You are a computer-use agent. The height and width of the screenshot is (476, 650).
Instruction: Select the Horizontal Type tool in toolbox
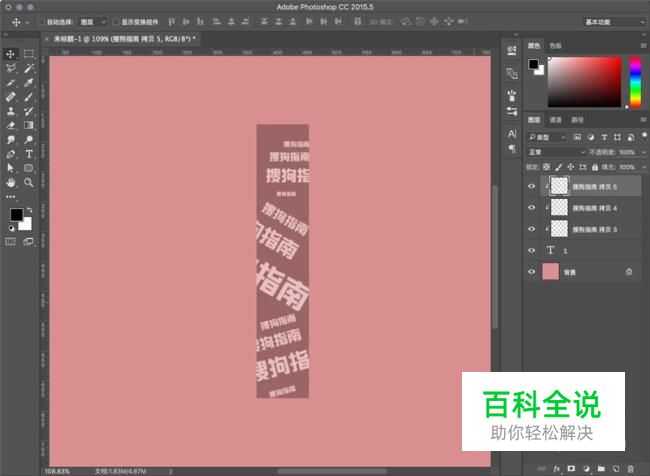[29, 154]
